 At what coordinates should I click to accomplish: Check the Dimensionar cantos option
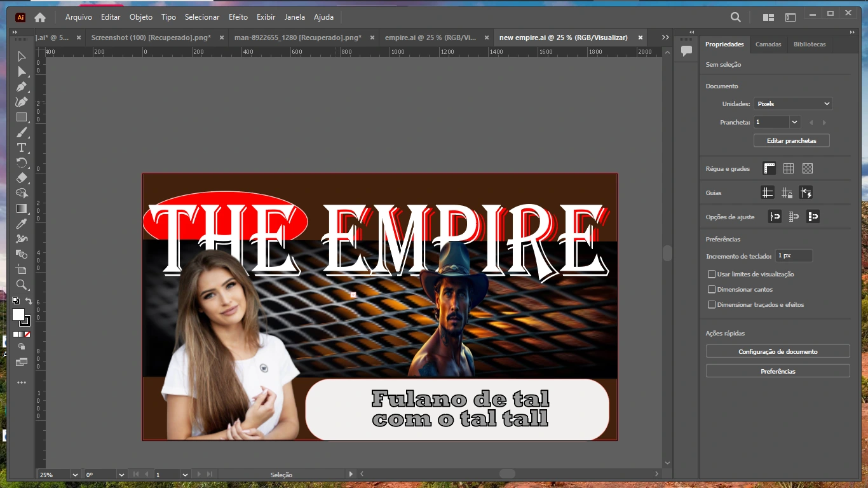tap(712, 290)
